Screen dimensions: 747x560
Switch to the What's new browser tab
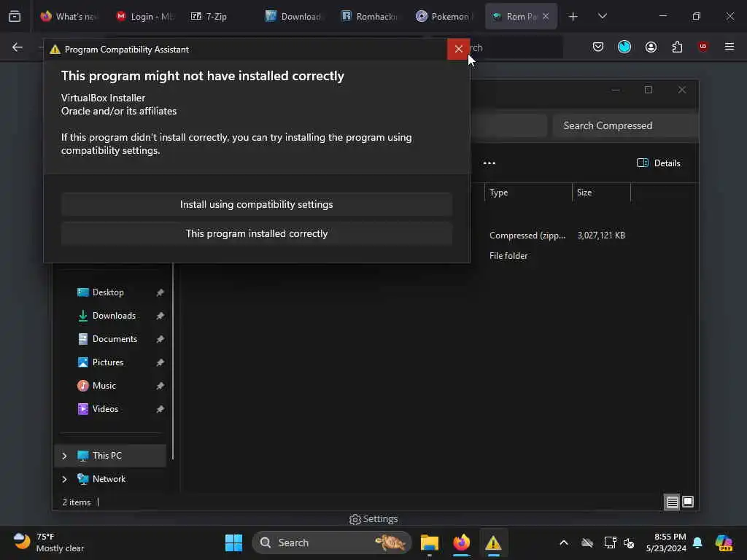click(68, 17)
